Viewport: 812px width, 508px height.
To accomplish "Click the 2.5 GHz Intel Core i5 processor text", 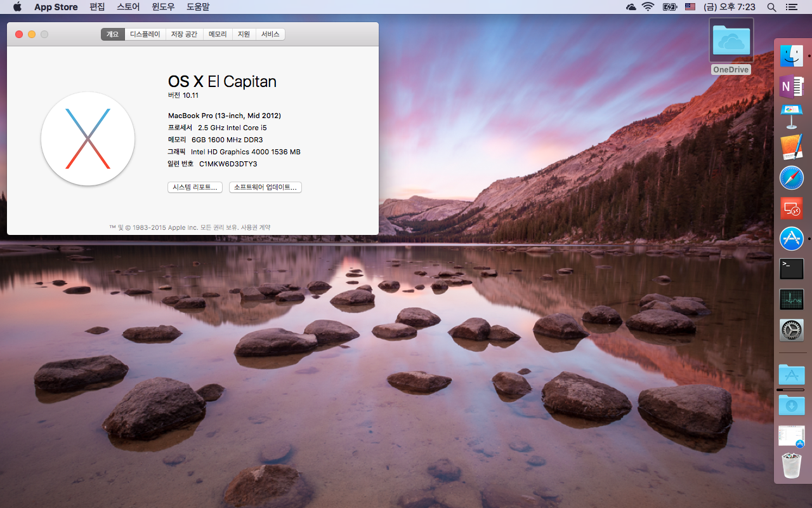I will 233,128.
